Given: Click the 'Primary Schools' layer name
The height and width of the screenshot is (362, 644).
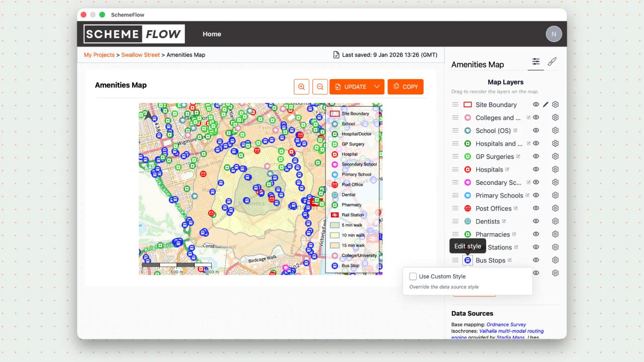Looking at the screenshot, I should pyautogui.click(x=500, y=195).
